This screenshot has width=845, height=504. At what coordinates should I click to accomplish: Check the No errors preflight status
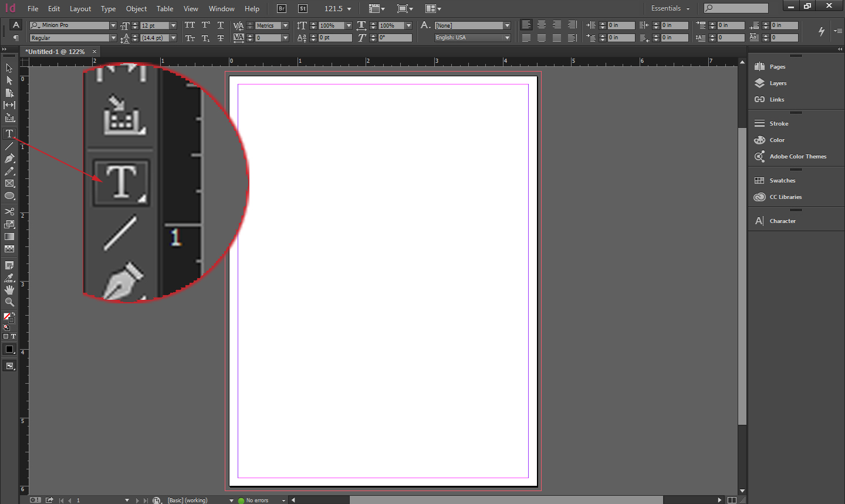tap(258, 500)
